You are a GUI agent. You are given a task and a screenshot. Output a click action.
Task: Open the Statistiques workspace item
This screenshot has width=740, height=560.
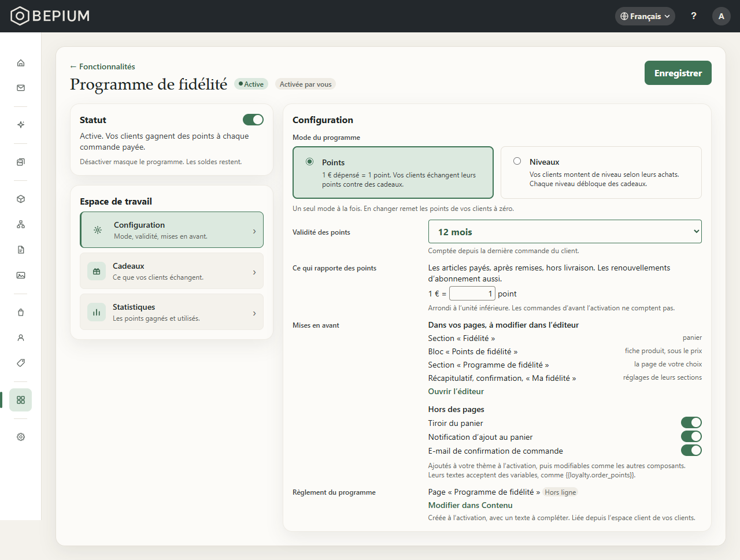[x=172, y=312]
